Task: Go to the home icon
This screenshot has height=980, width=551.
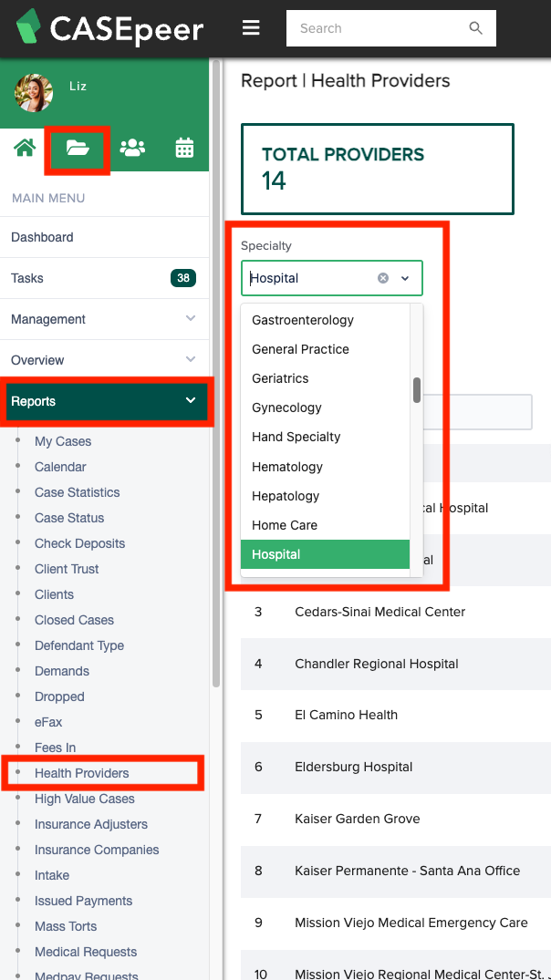Action: (25, 148)
